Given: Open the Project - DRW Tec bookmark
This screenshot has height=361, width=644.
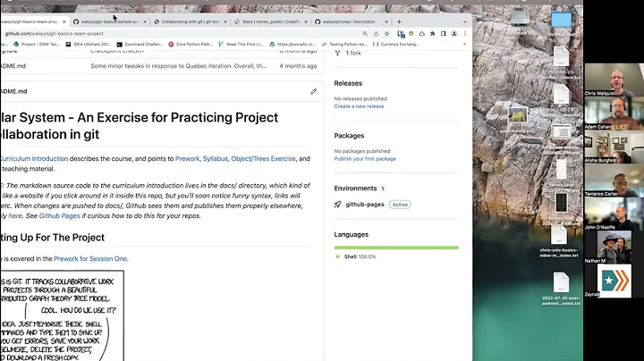Looking at the screenshot, I should 37,45.
